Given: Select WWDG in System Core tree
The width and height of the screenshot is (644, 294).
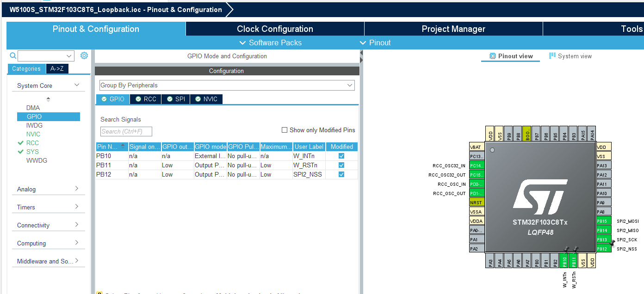Looking at the screenshot, I should click(x=37, y=160).
